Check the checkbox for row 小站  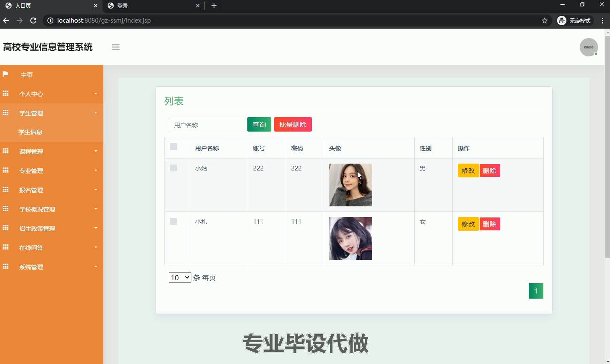point(173,168)
